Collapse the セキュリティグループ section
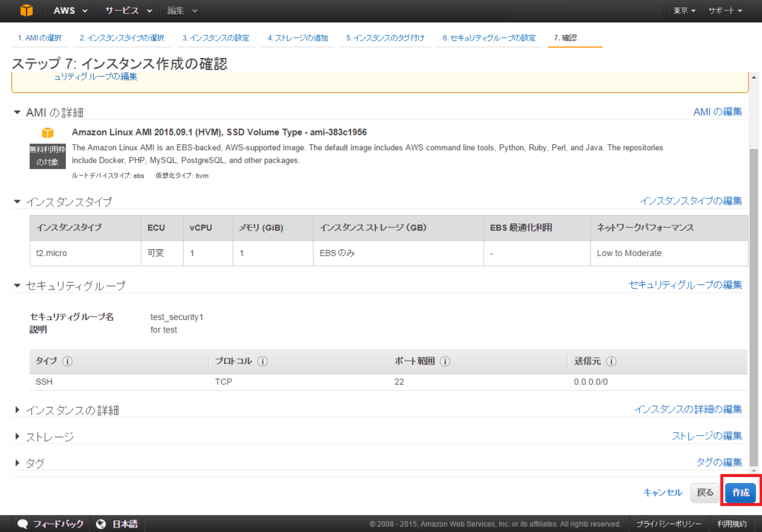 pos(17,285)
